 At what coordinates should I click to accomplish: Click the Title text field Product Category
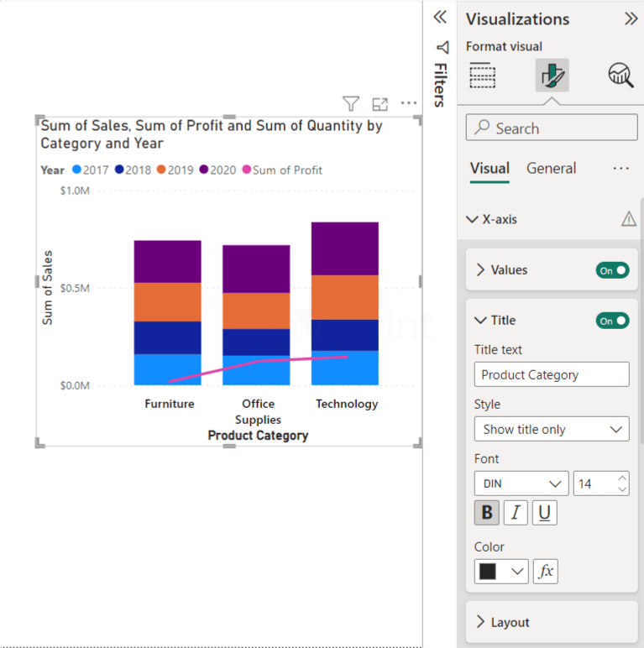(552, 374)
